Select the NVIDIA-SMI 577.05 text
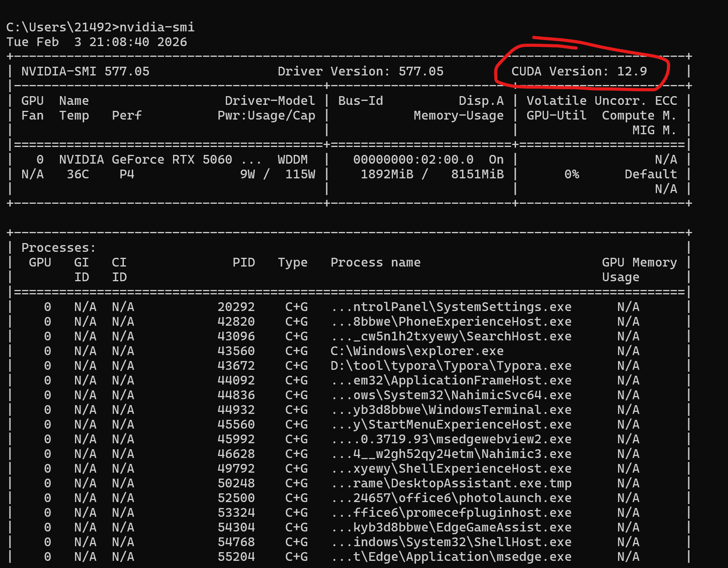 85,71
